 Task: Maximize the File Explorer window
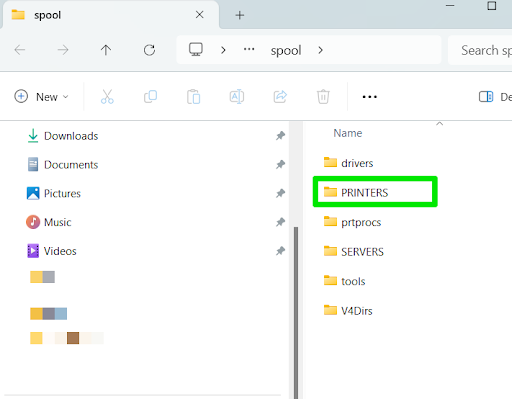[x=492, y=6]
